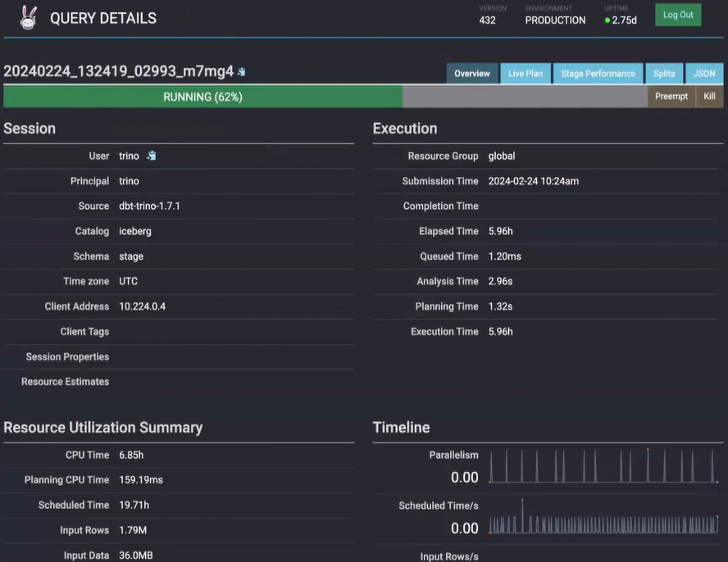The width and height of the screenshot is (728, 562).
Task: Click the Trino rabbit logo
Action: click(x=29, y=18)
